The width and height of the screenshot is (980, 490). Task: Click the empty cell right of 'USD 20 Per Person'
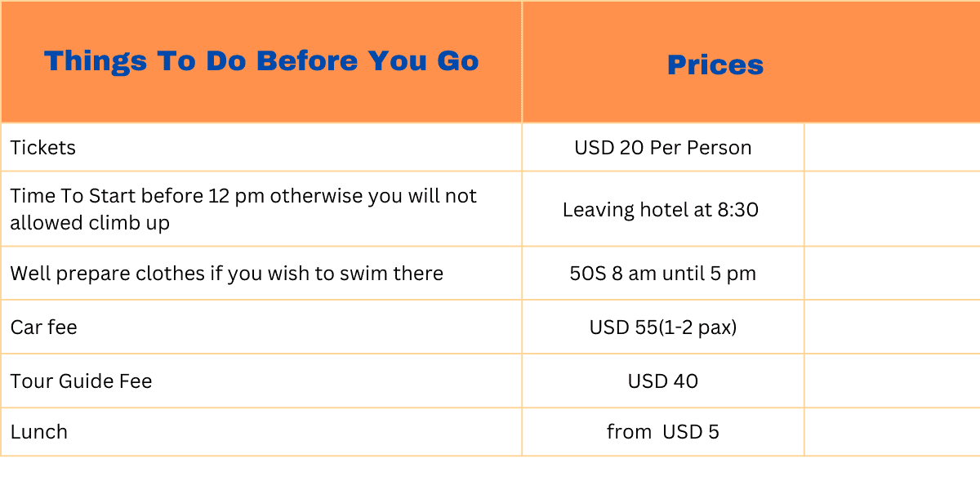pyautogui.click(x=892, y=148)
